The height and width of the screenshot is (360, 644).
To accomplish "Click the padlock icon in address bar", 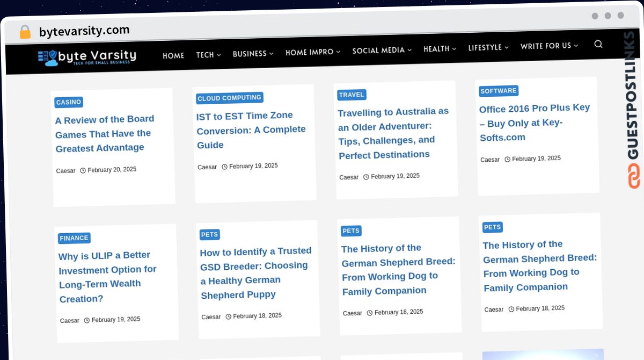I will click(x=25, y=32).
